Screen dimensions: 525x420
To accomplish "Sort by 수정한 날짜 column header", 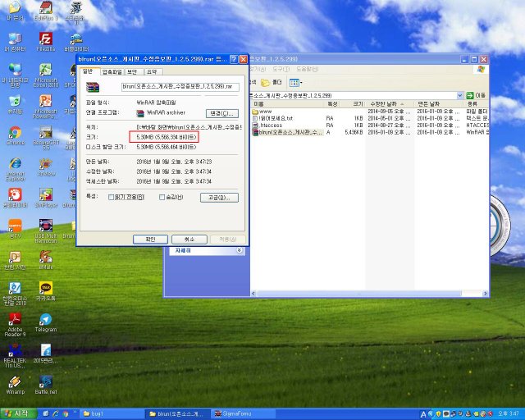I will coord(390,104).
